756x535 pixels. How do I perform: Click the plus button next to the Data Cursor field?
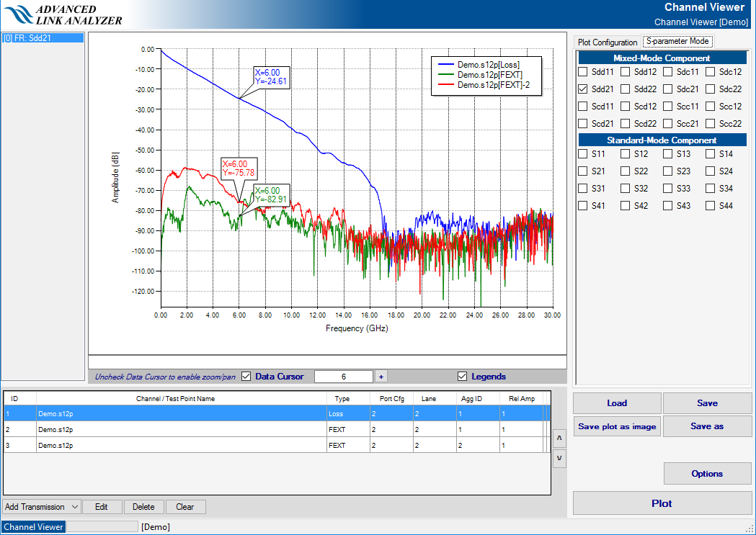381,377
